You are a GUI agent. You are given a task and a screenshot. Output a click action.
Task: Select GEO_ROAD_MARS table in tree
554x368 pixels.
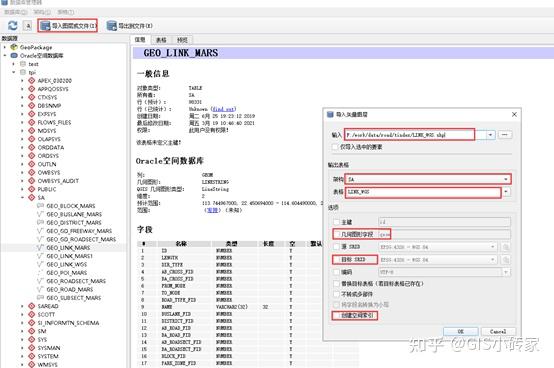point(70,289)
